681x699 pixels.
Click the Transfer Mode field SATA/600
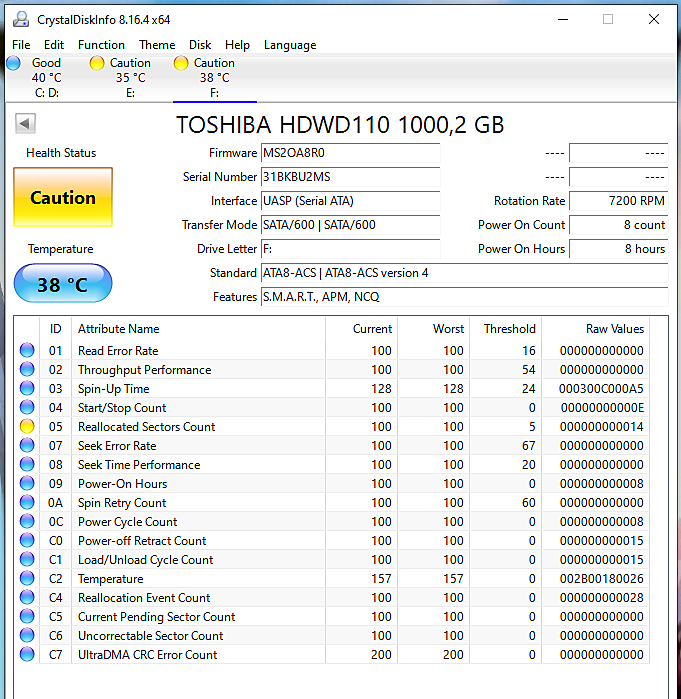(x=350, y=225)
